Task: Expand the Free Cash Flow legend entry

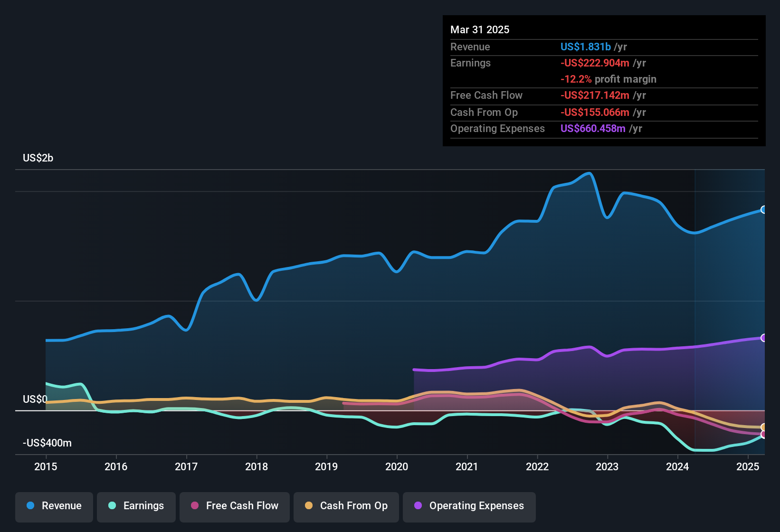Action: point(234,506)
